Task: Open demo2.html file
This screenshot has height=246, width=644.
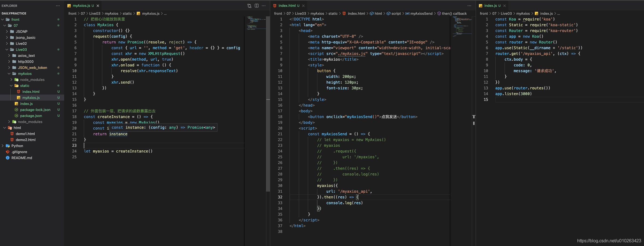Action: (x=32, y=140)
